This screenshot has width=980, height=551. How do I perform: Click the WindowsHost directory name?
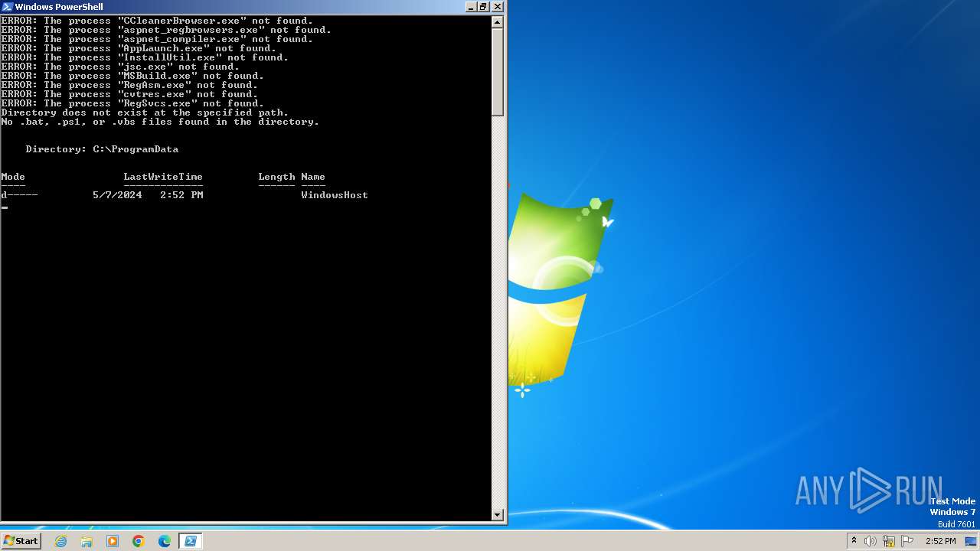pos(335,195)
